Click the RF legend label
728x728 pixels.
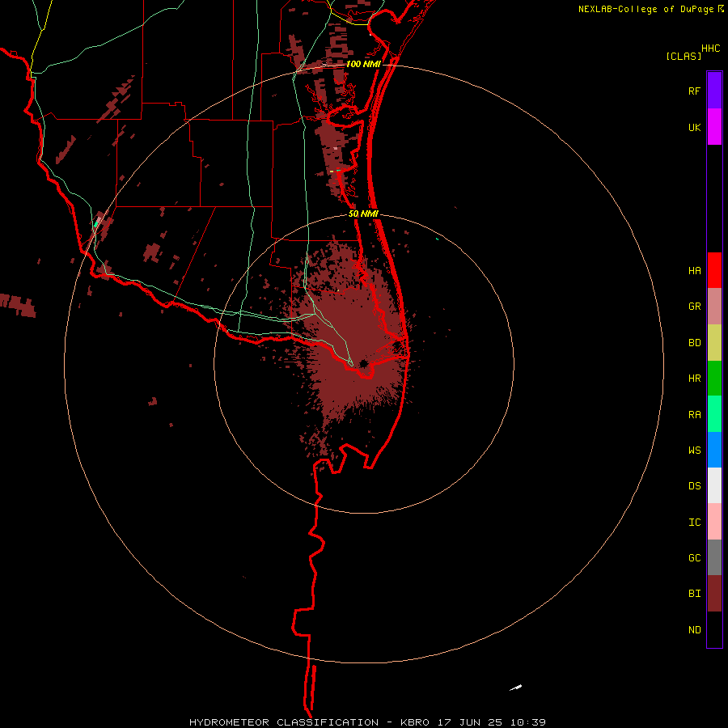[x=694, y=91]
